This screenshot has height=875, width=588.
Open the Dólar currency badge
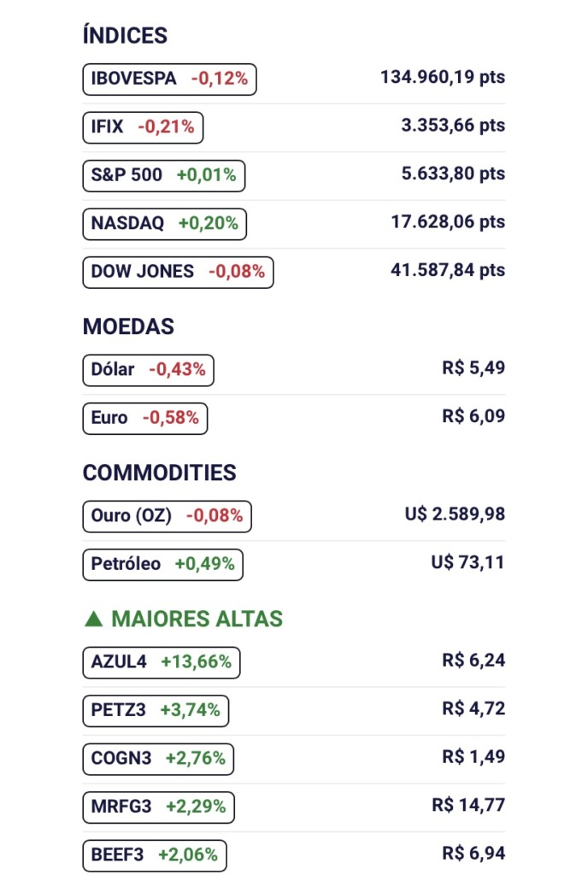click(x=148, y=370)
